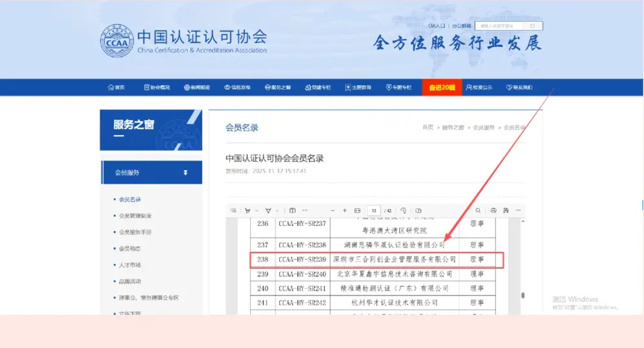The image size is (644, 348).
Task: Click the PDF fit to width icon
Action: [357, 211]
